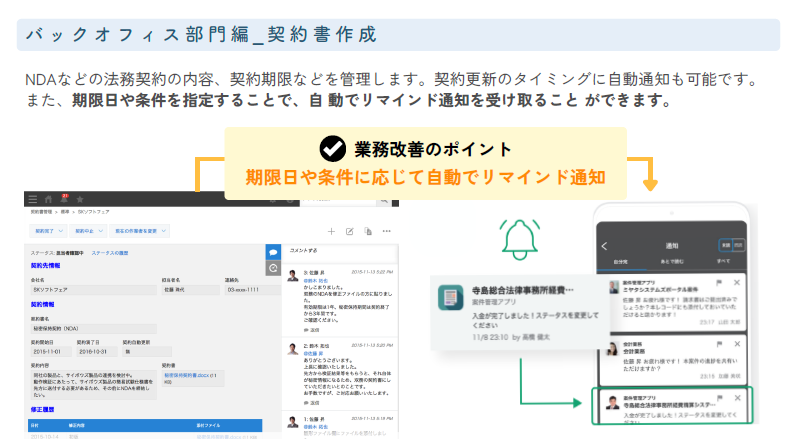The height and width of the screenshot is (439, 791).
Task: Click avatar on comment 2 by 鈴木
Action: pyautogui.click(x=293, y=349)
